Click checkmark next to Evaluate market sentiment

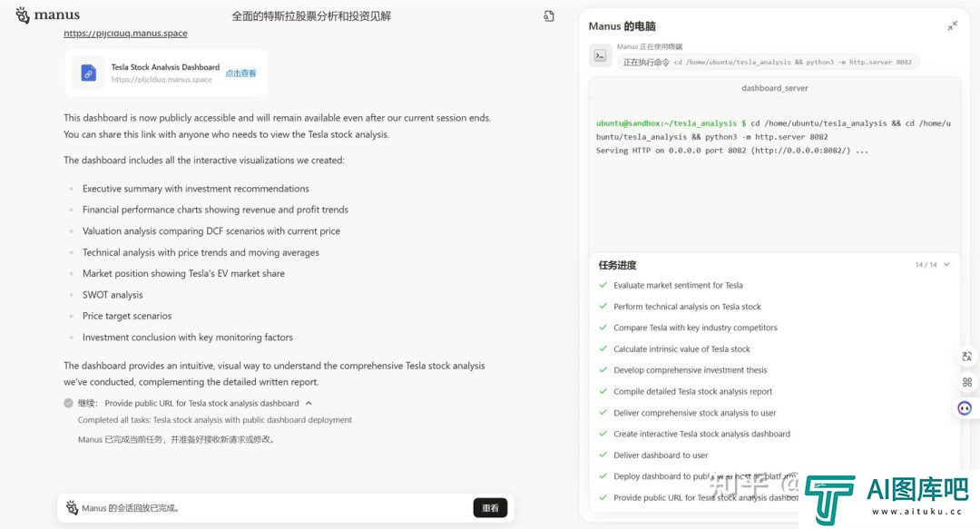[x=603, y=285]
